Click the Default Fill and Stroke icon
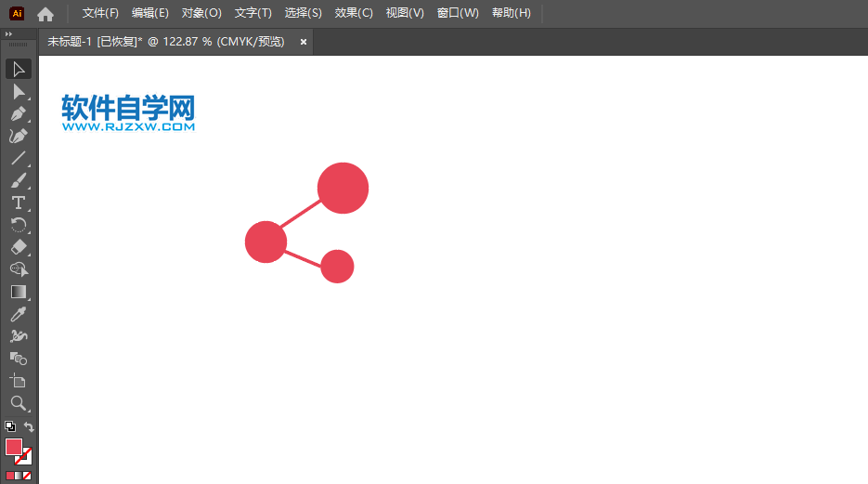The width and height of the screenshot is (868, 484). click(10, 426)
